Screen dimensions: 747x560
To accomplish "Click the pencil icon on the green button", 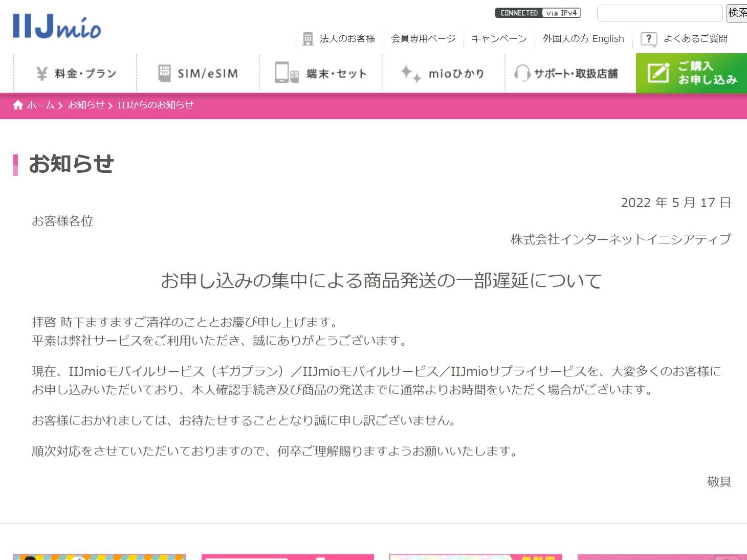I will 658,73.
